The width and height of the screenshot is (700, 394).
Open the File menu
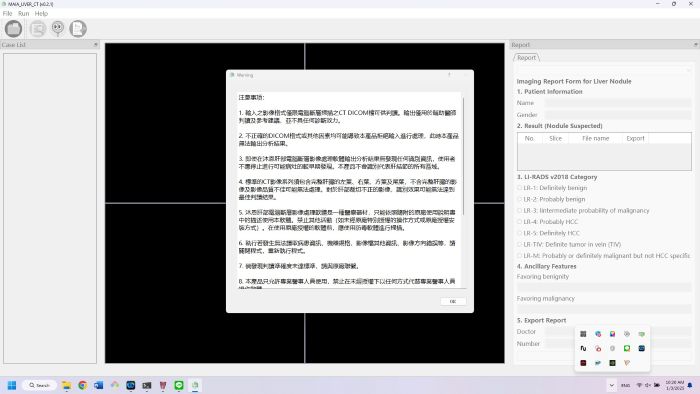[x=8, y=14]
